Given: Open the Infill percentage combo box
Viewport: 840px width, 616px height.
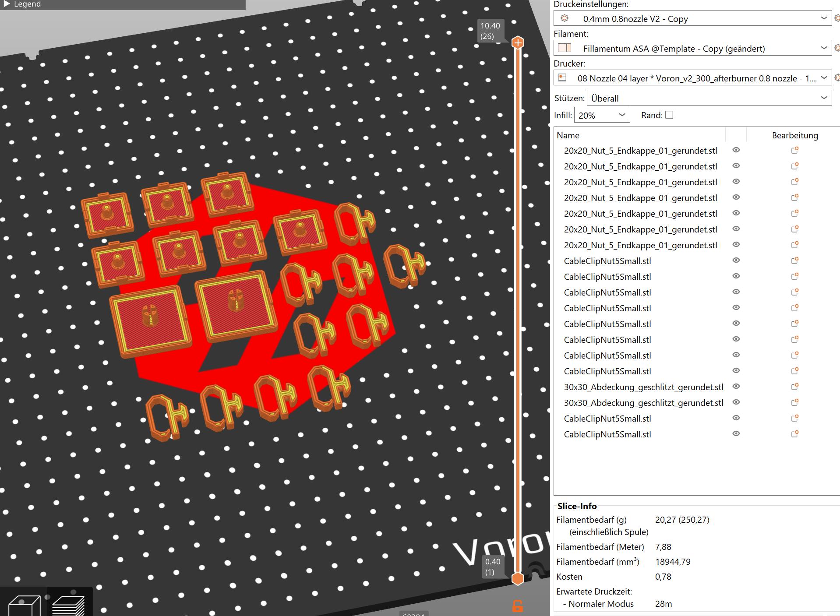Looking at the screenshot, I should click(602, 115).
